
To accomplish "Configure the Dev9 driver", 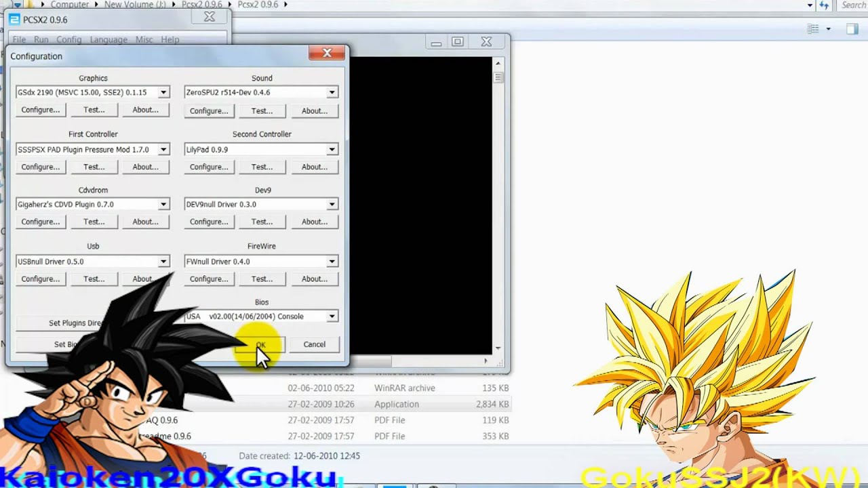I will point(209,222).
